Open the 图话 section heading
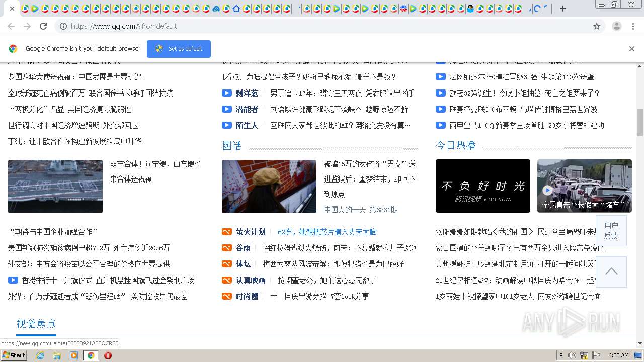This screenshot has width=644, height=362. [x=232, y=146]
